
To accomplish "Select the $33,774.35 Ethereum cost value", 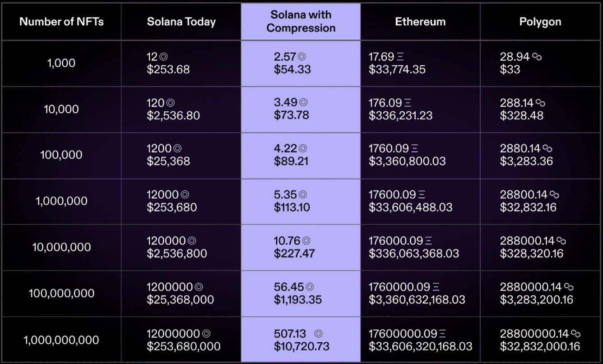I will [x=397, y=69].
